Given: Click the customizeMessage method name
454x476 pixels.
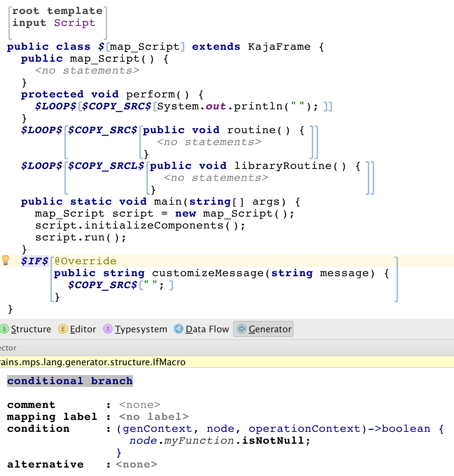Looking at the screenshot, I should (208, 273).
